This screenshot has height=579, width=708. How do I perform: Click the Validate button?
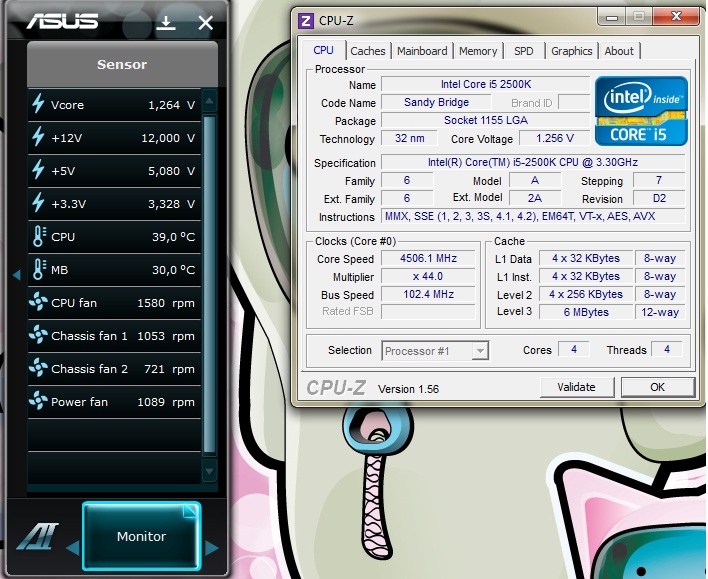[577, 387]
